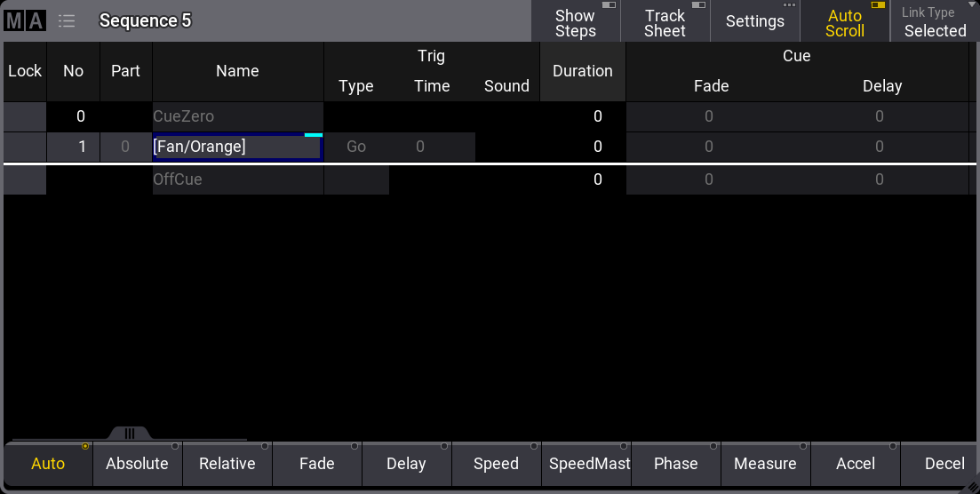This screenshot has height=494, width=980.
Task: Click the Name column header
Action: [237, 71]
